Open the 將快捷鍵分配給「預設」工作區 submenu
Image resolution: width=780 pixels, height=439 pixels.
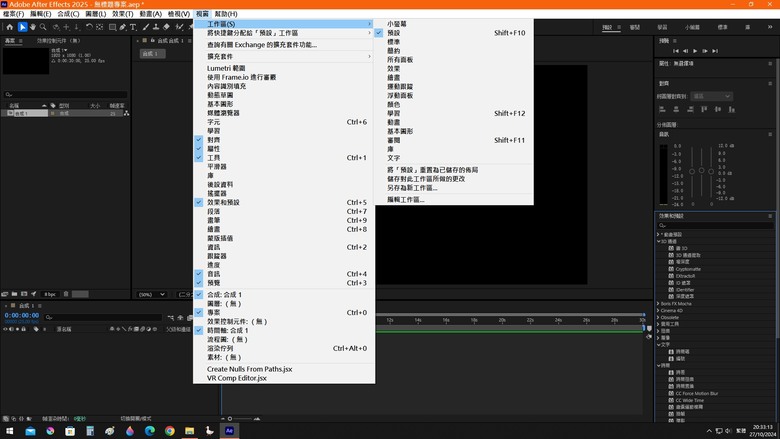point(284,33)
